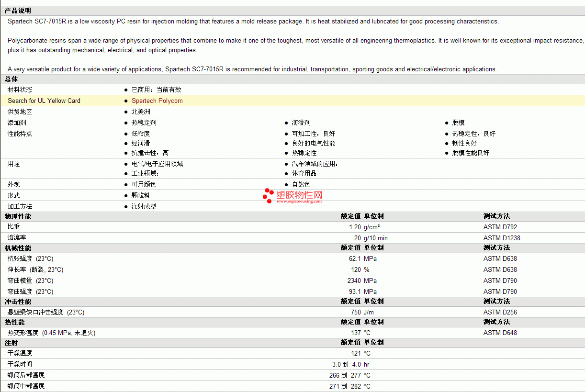Select the region value 北美洲
585x392 pixels.
(141, 112)
